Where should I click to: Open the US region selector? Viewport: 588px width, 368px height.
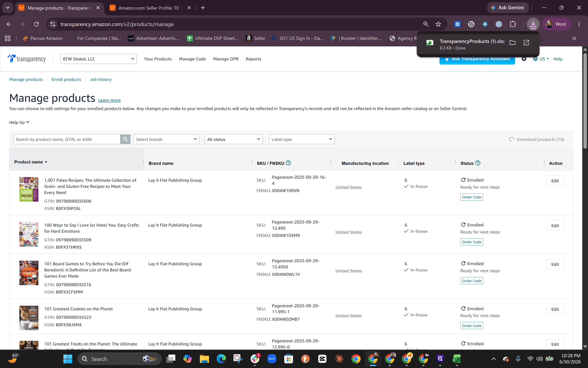pyautogui.click(x=541, y=59)
